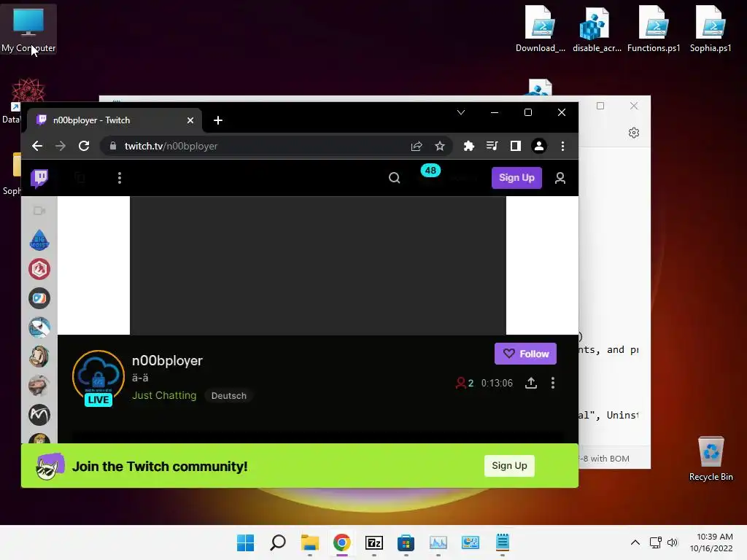This screenshot has width=747, height=560.
Task: Open the blue Big Boss channel avatar in sidebar
Action: pyautogui.click(x=39, y=240)
